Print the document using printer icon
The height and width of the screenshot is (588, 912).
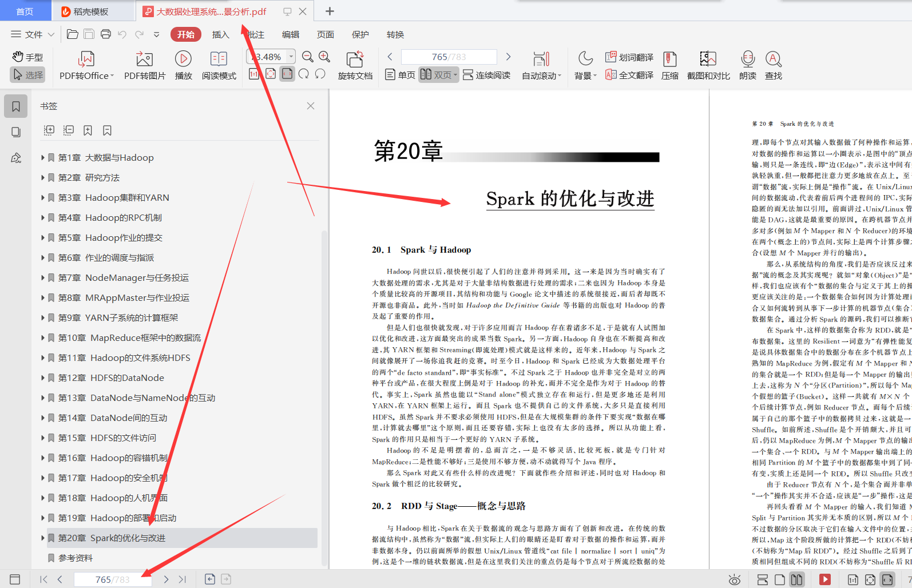pos(106,34)
